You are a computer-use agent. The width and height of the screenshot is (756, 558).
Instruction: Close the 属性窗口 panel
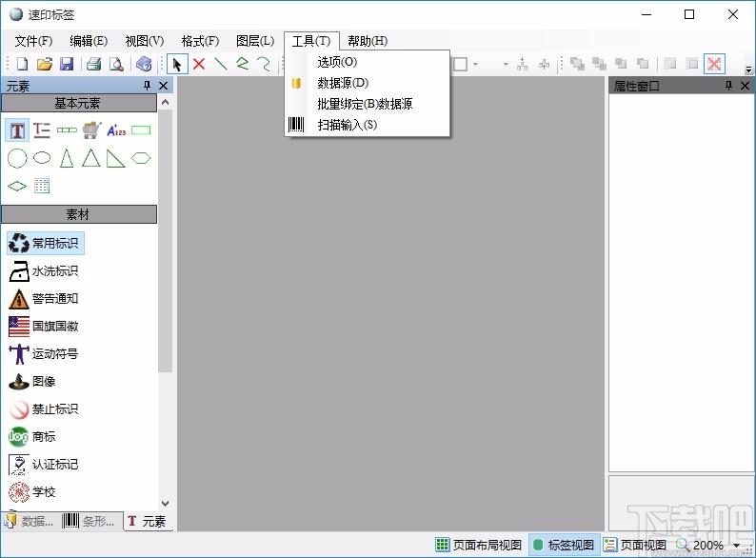(x=745, y=86)
